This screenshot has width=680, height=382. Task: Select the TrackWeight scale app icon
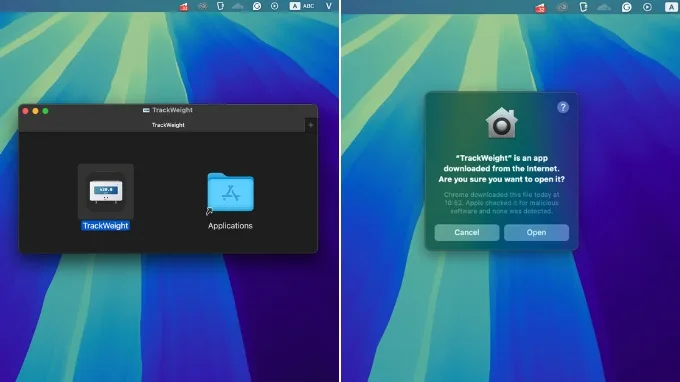[x=106, y=191]
